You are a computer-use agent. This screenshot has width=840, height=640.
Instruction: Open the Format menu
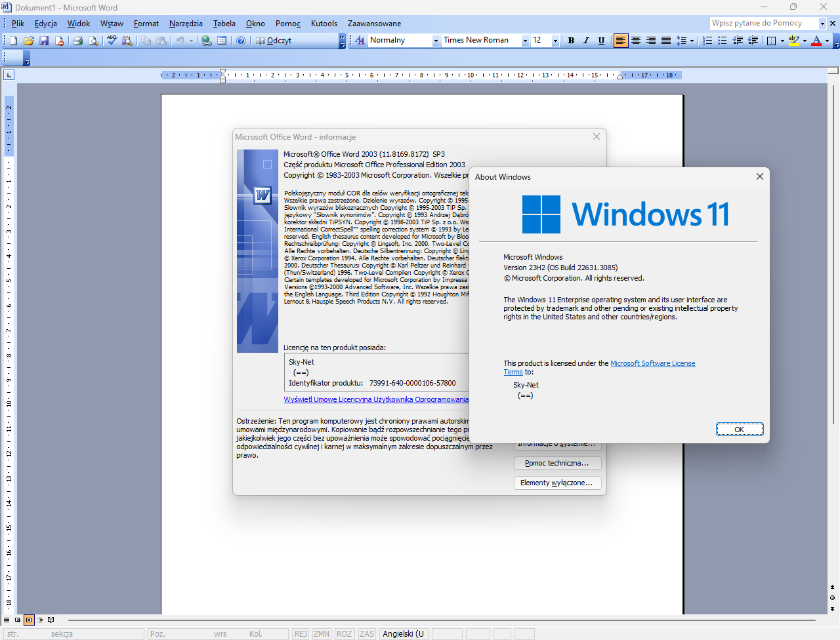coord(146,24)
